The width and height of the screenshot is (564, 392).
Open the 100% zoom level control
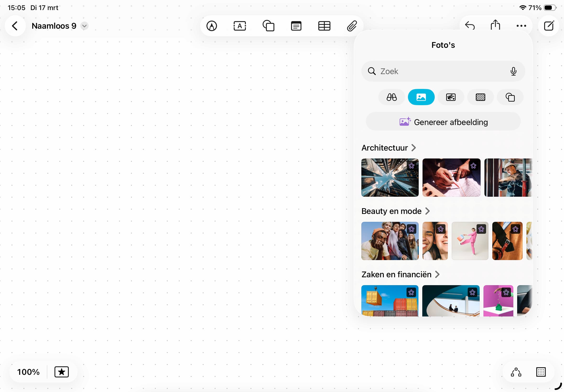(x=28, y=372)
